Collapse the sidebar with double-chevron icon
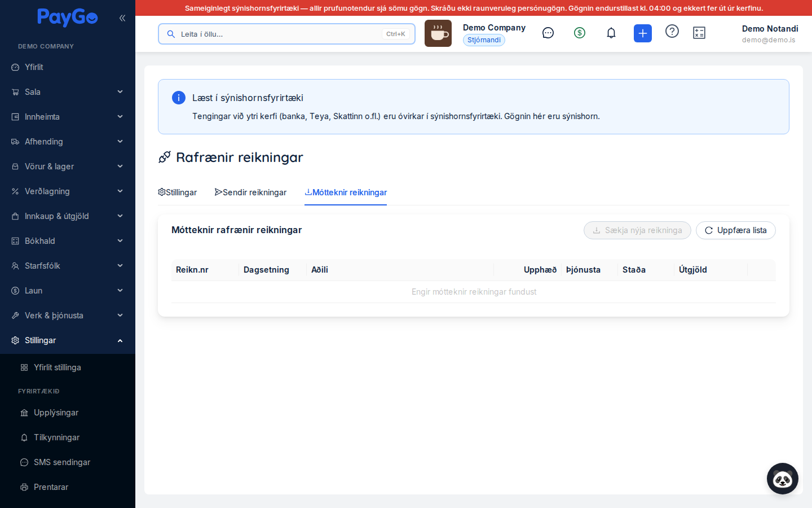Image resolution: width=812 pixels, height=508 pixels. (122, 18)
